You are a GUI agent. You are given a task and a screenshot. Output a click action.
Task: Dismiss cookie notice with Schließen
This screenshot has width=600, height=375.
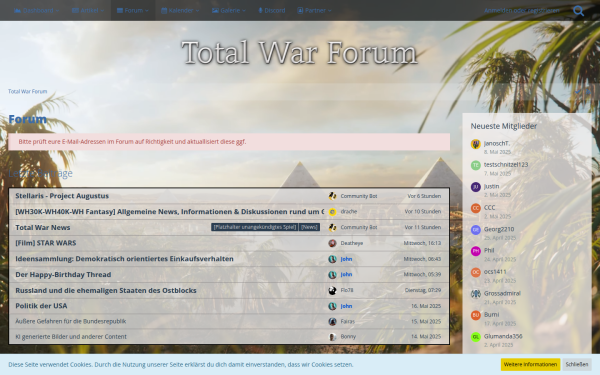pyautogui.click(x=577, y=364)
